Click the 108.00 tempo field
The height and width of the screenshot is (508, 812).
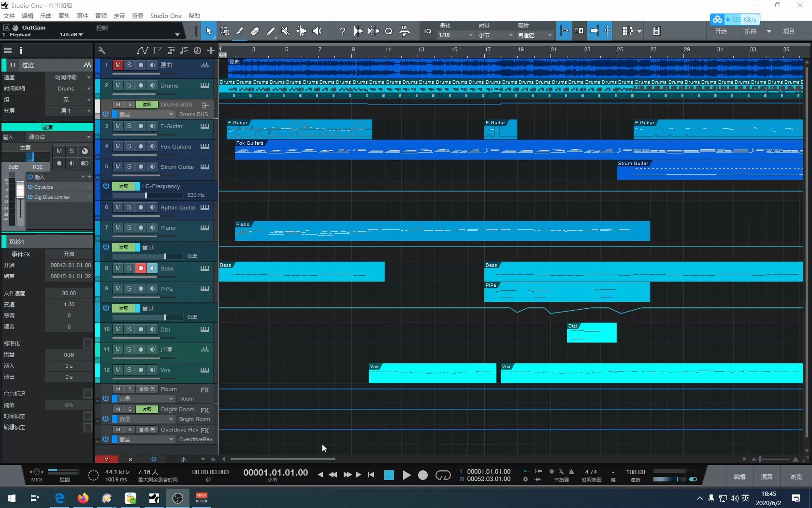(x=635, y=472)
